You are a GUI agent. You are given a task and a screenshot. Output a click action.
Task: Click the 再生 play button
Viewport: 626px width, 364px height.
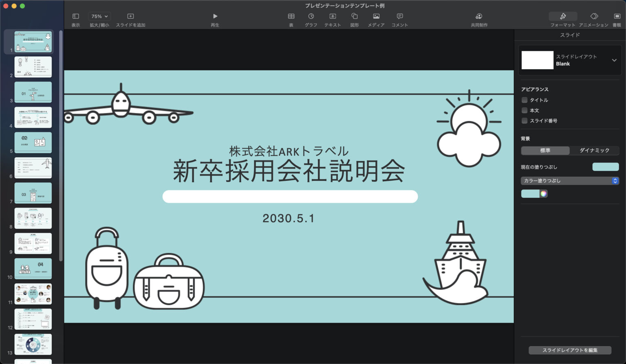click(215, 16)
